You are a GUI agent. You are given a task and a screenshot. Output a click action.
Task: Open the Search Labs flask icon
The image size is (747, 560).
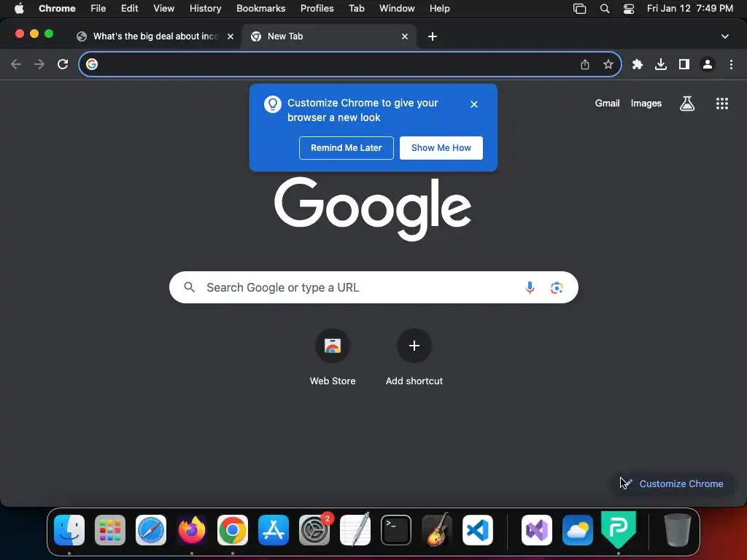click(687, 104)
